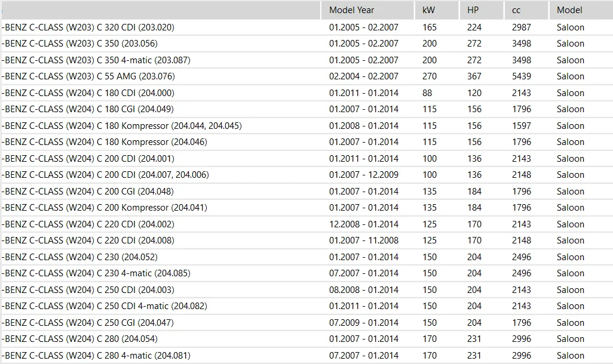Select row C 230 (204.052)
613x364 pixels.
click(306, 257)
